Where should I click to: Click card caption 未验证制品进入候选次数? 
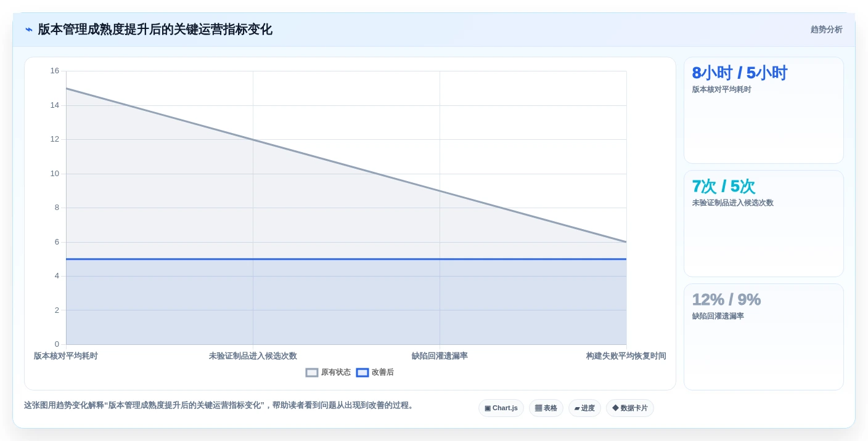click(733, 203)
